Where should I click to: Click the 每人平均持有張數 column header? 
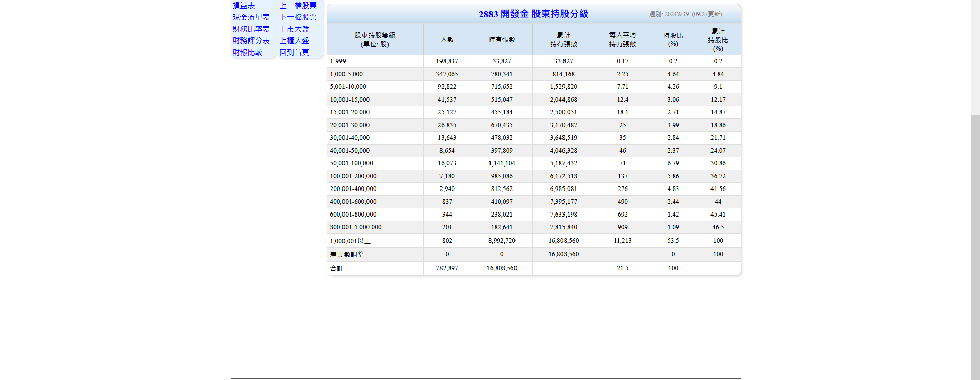(x=622, y=40)
